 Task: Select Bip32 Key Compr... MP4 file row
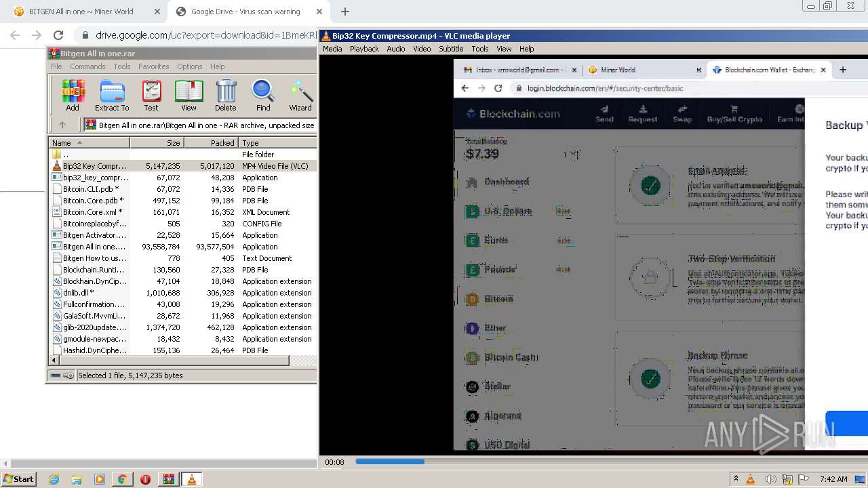[x=183, y=166]
